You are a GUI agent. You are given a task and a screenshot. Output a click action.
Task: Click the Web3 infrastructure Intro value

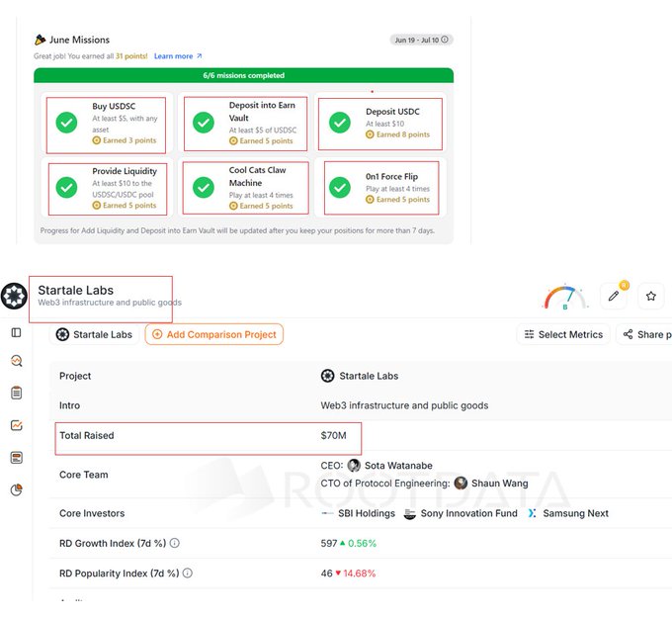click(x=404, y=405)
